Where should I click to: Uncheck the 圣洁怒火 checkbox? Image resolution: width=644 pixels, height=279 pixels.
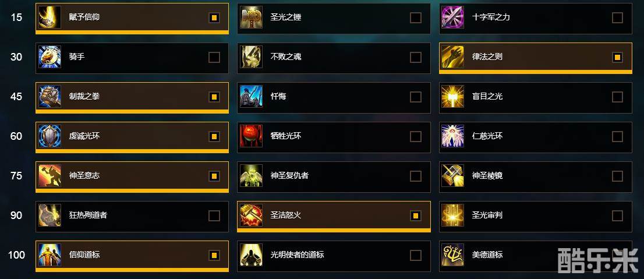pos(416,216)
